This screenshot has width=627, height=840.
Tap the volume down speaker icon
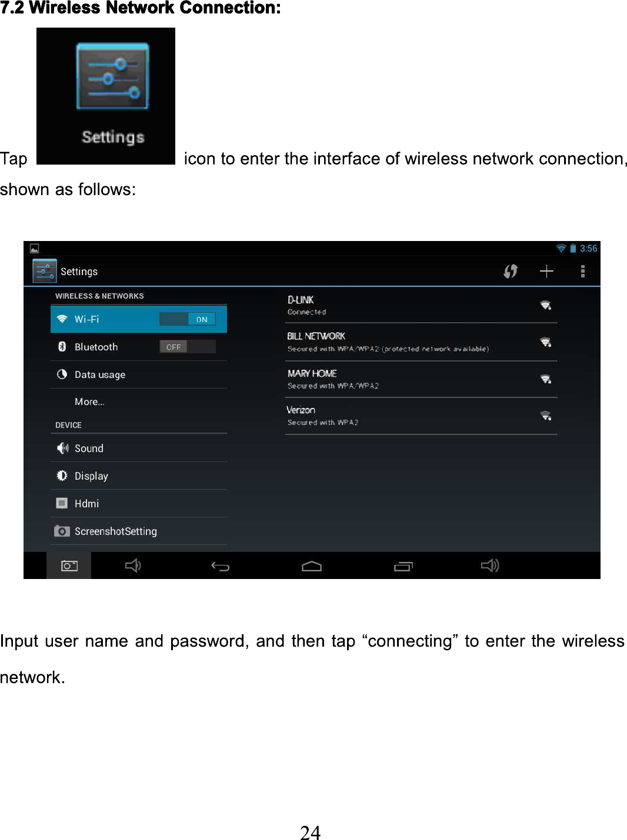[x=133, y=565]
